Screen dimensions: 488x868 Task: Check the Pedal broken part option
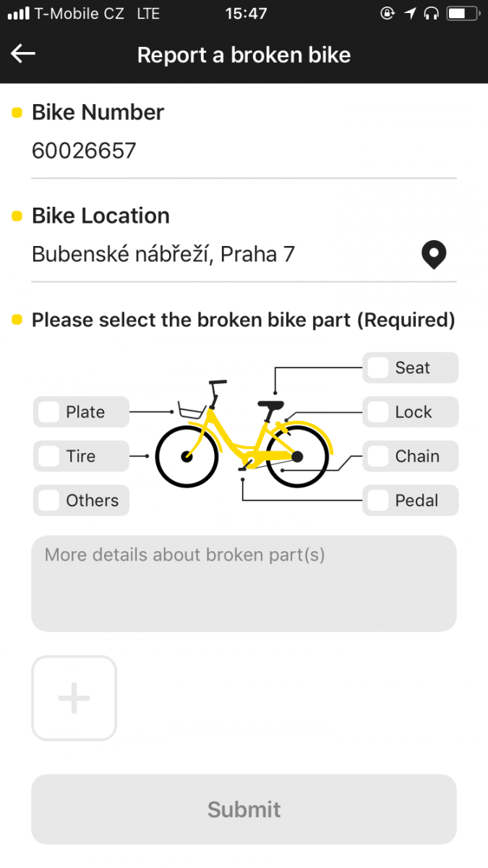pyautogui.click(x=377, y=500)
